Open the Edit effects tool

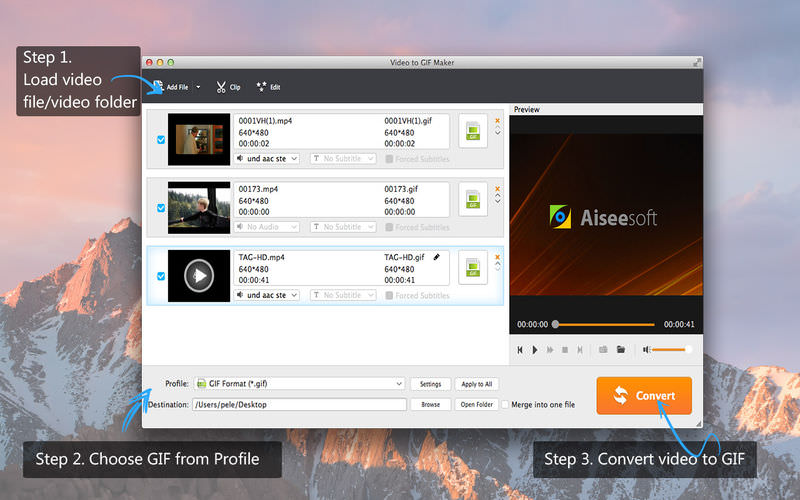coord(268,87)
